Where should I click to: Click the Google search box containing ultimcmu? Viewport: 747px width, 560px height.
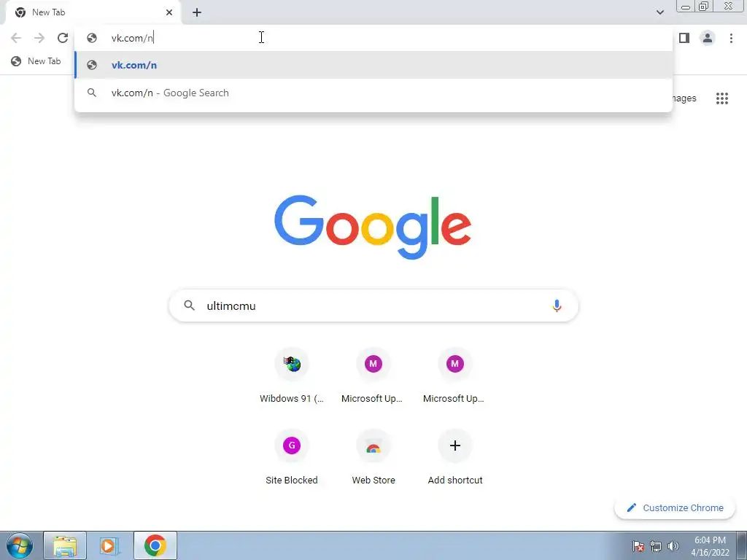[373, 306]
